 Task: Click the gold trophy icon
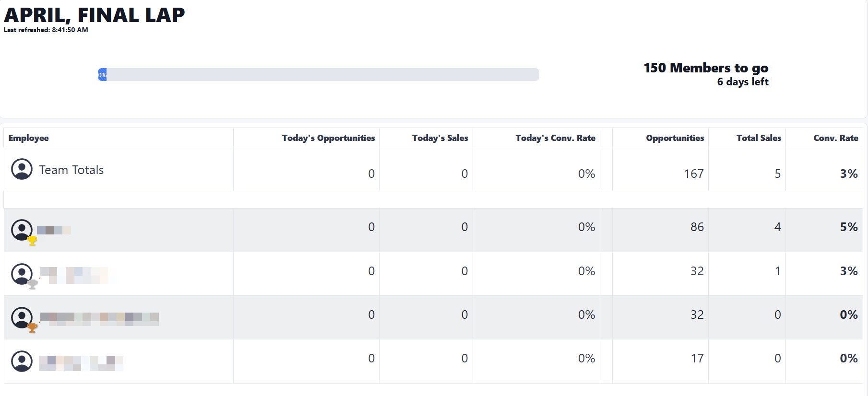tap(32, 241)
